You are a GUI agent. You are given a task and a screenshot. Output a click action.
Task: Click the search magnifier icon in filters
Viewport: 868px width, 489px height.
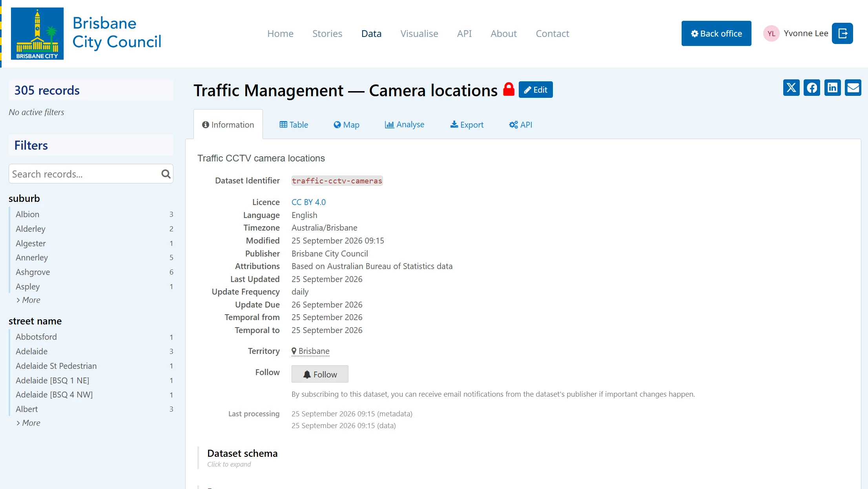pos(166,174)
